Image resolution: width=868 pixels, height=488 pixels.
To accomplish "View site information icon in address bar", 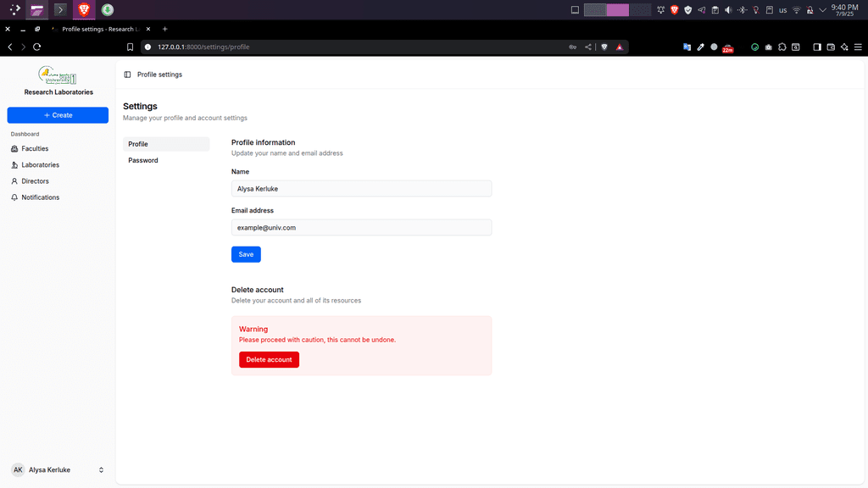I will [x=147, y=47].
